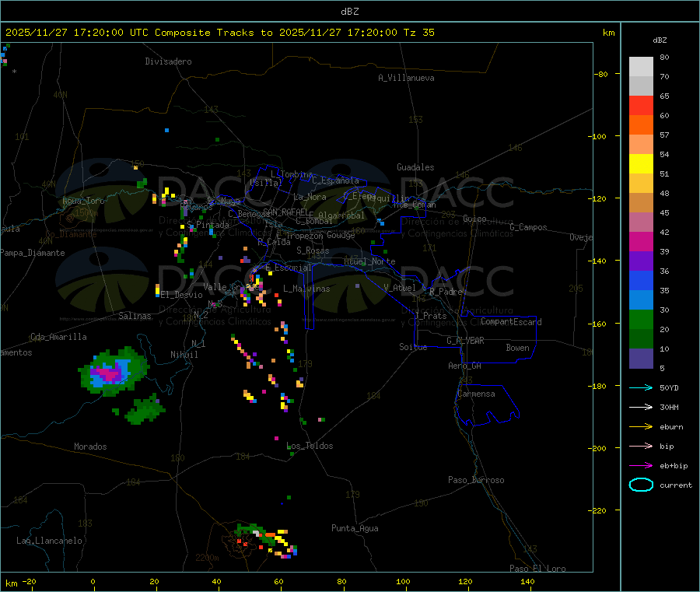Screen dimensions: 700x592
Task: Click the SAN_RAFAEL city label
Action: click(x=285, y=212)
